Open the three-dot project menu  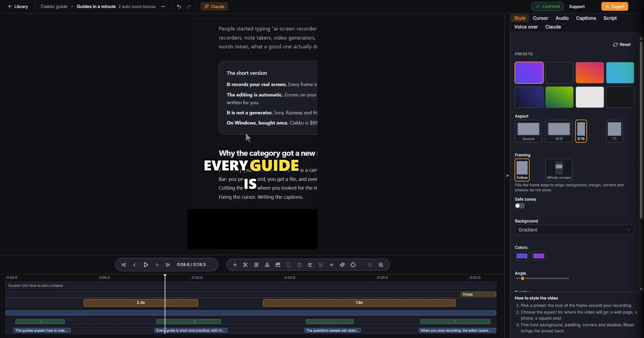pos(163,6)
